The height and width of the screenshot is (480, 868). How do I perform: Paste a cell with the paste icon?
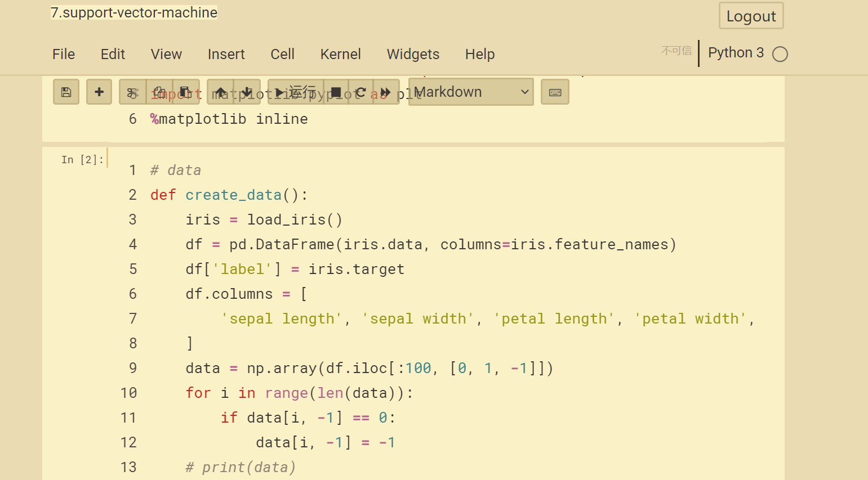click(186, 92)
